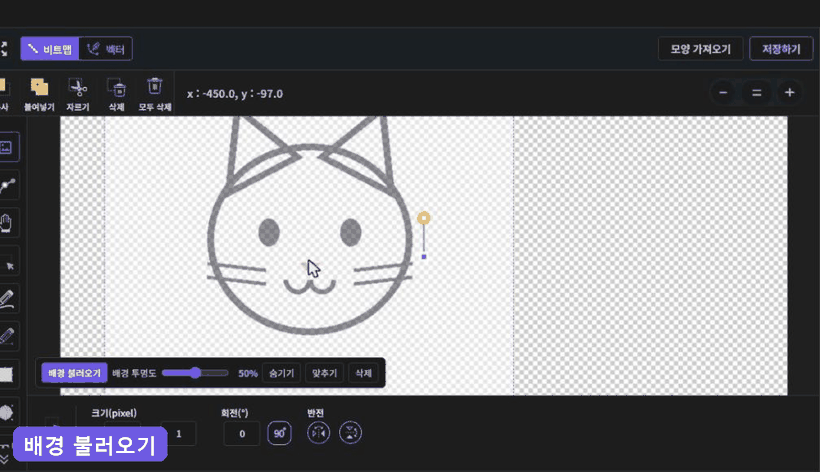Screen dimensions: 820x472
Task: Reset canvas zoom with the equals button
Action: click(756, 93)
